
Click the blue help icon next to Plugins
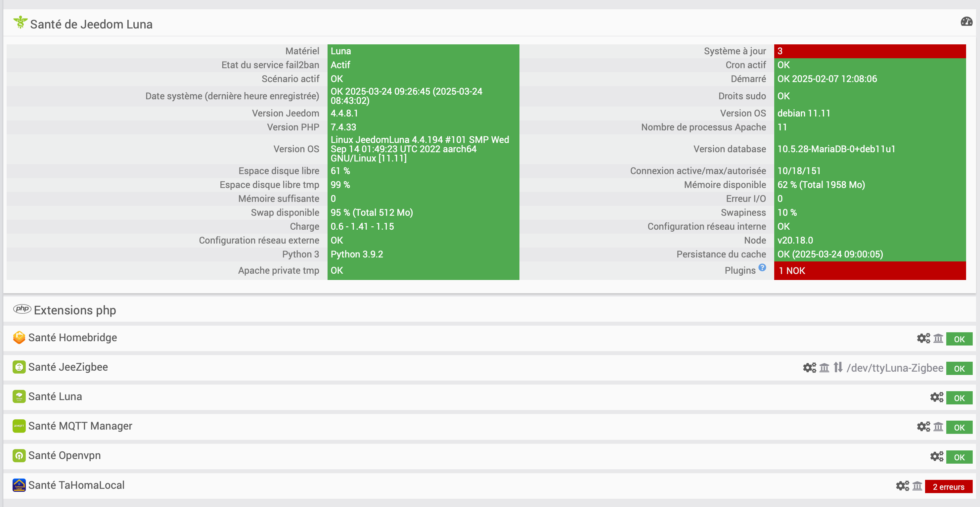[762, 268]
